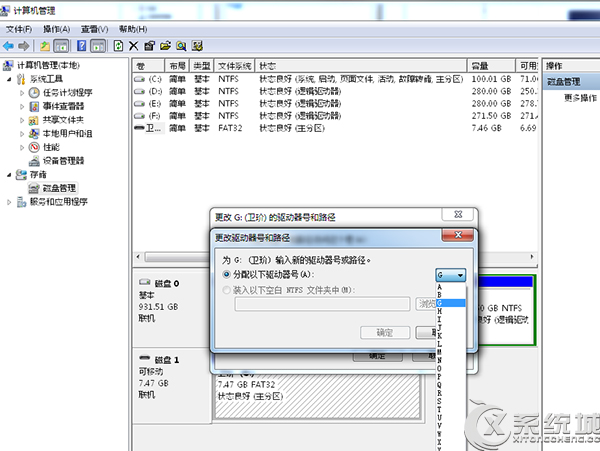Choose drive letter K in the list
Image resolution: width=600 pixels, height=451 pixels.
451,336
